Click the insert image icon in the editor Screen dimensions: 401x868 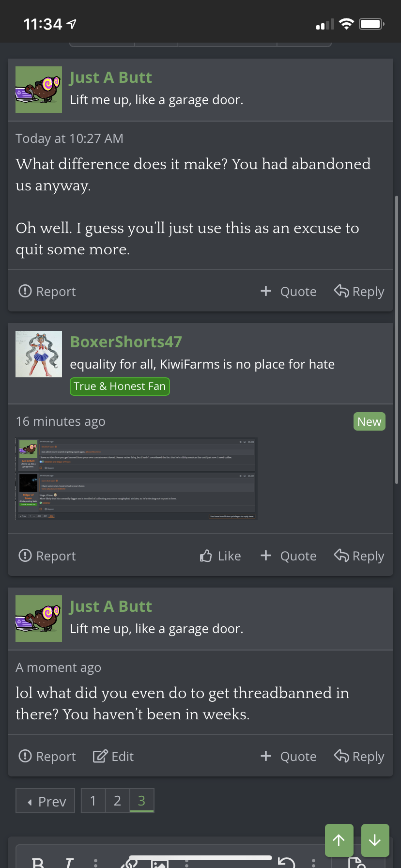tap(159, 863)
